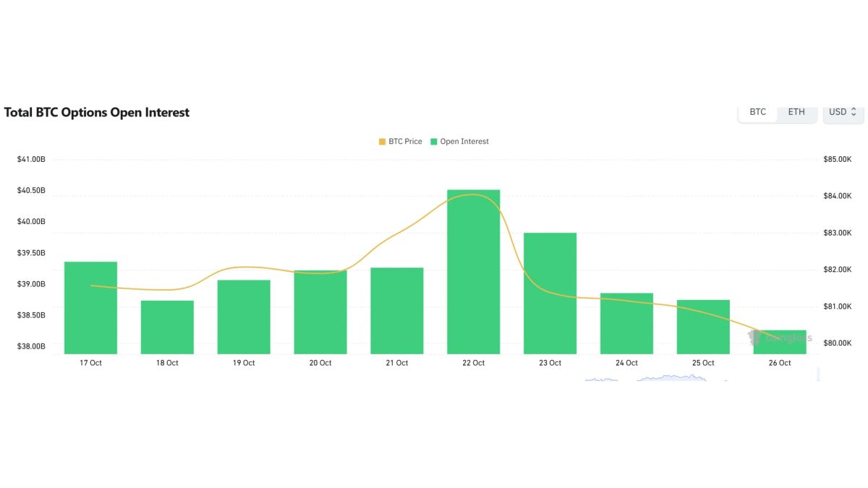Click the 21 Oct date label
This screenshot has height=488, width=868.
[397, 363]
